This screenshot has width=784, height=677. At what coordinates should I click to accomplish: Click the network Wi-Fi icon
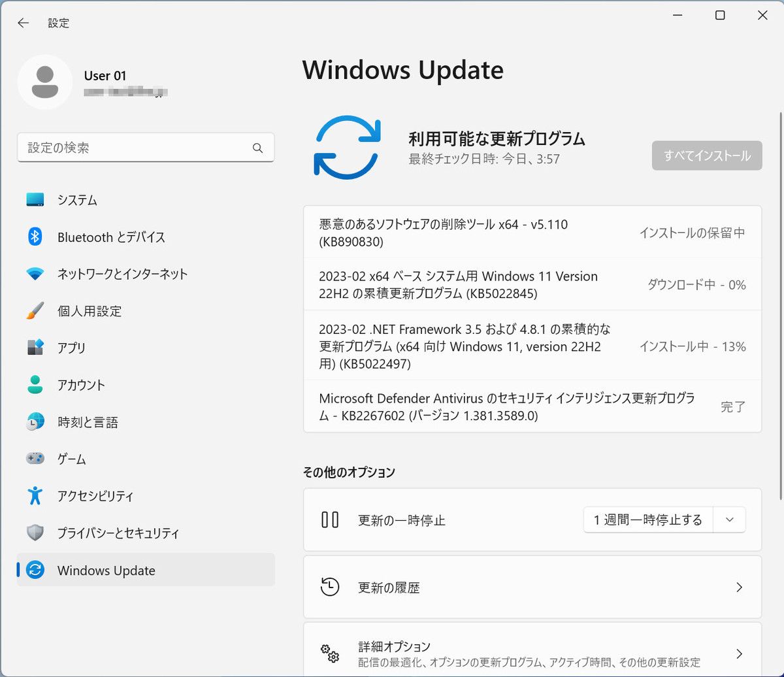35,274
